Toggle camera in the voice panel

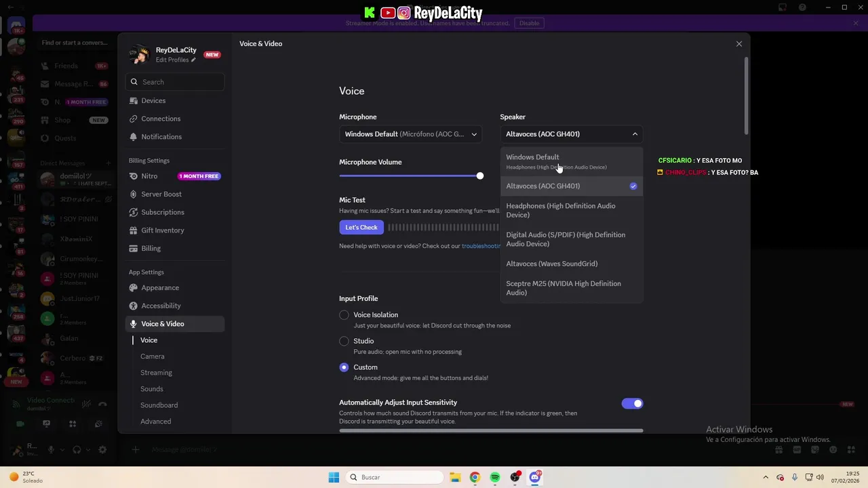[20, 424]
